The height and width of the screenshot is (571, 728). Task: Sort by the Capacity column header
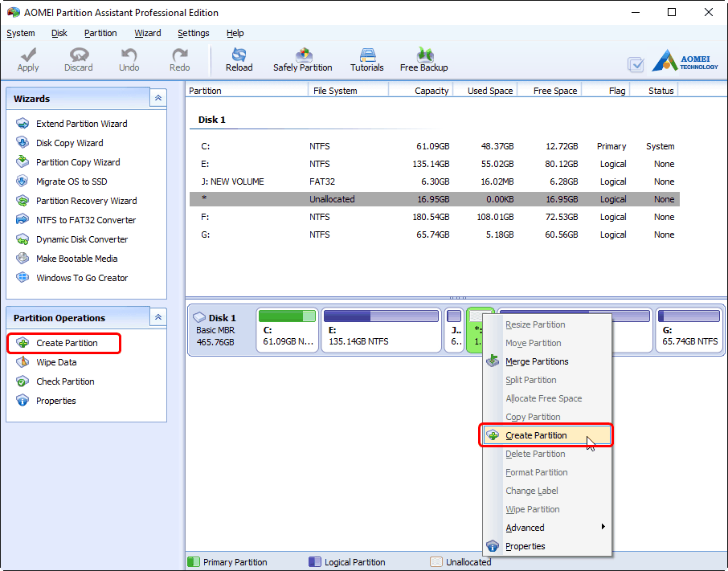point(420,91)
